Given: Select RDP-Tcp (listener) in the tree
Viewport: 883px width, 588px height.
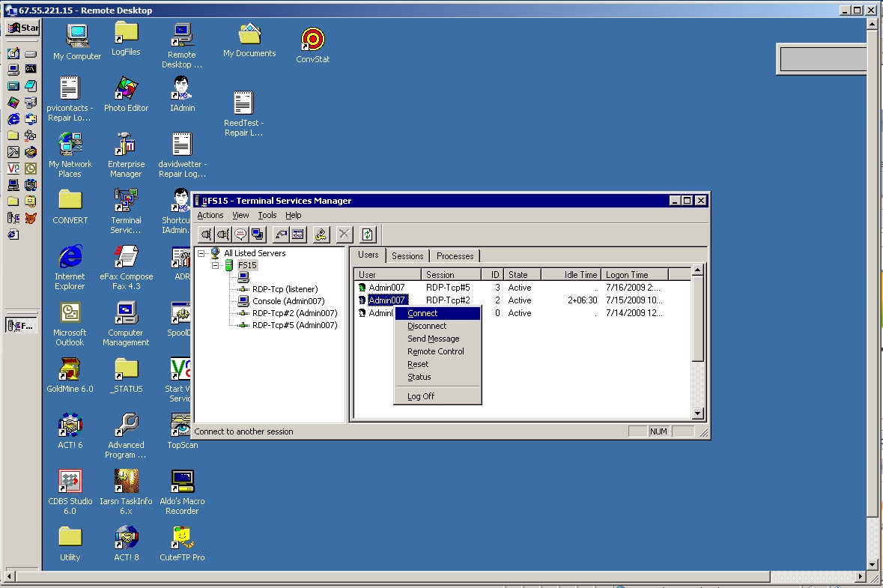Looking at the screenshot, I should [285, 289].
